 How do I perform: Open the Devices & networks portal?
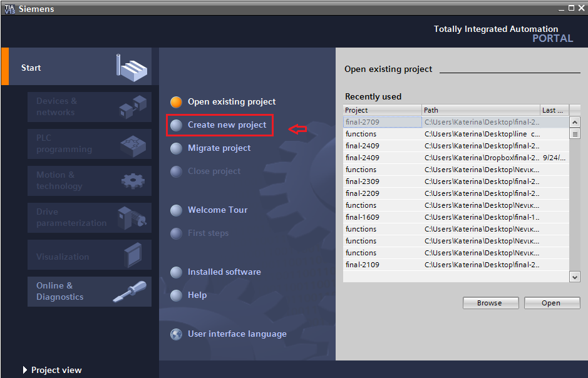tap(90, 107)
